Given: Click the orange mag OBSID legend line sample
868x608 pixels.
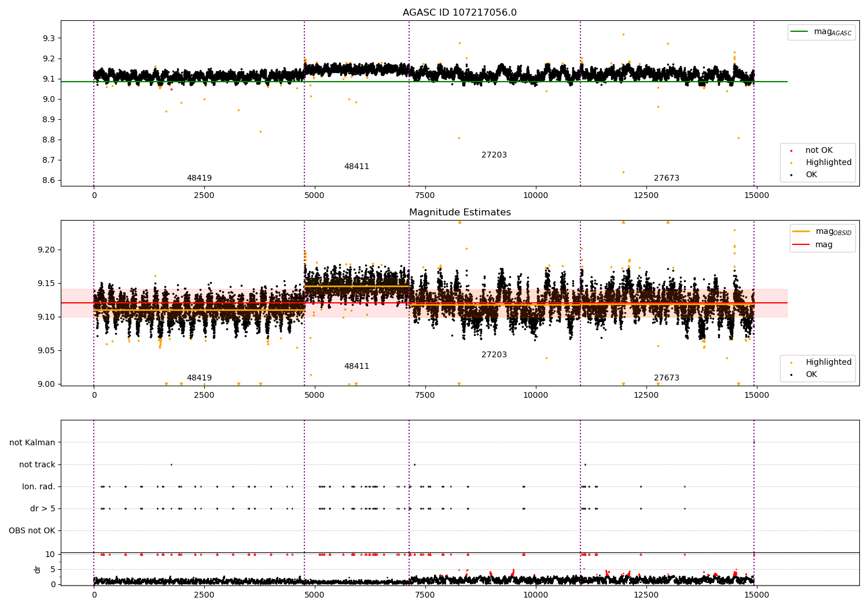Looking at the screenshot, I should coord(801,232).
